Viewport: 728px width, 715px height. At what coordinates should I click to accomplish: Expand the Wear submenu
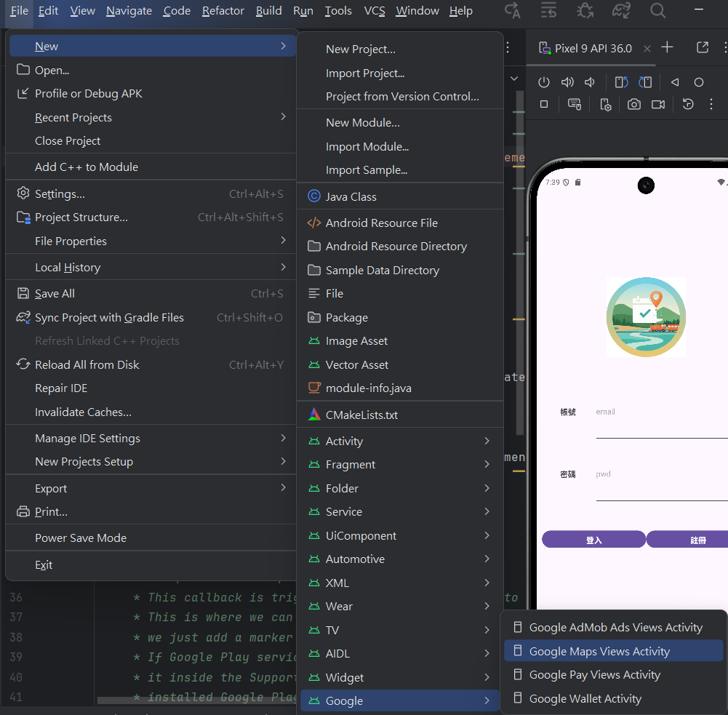400,607
